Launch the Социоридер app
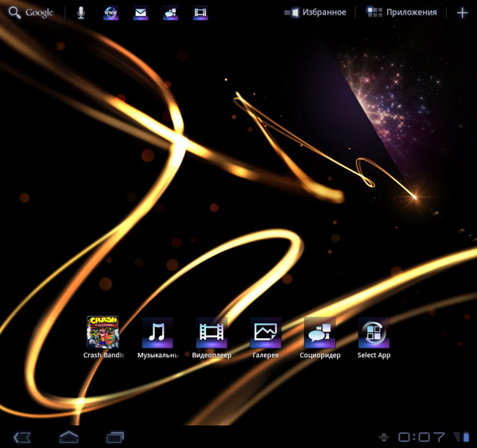 [x=320, y=332]
